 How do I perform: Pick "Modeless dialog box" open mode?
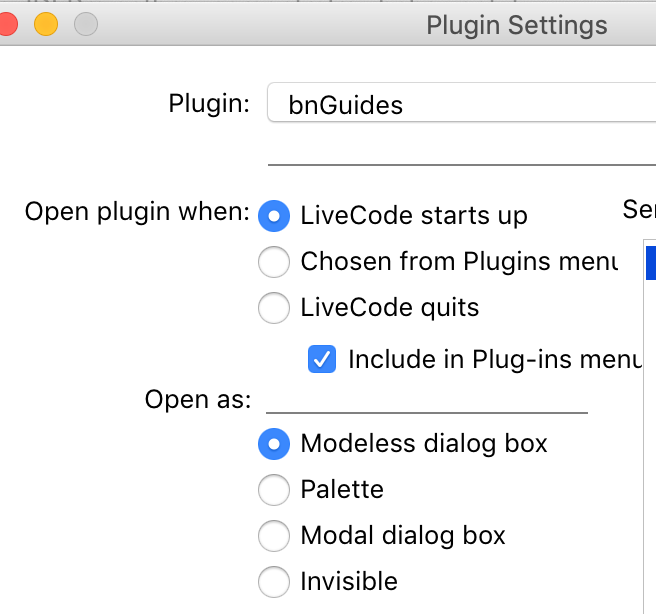[274, 443]
